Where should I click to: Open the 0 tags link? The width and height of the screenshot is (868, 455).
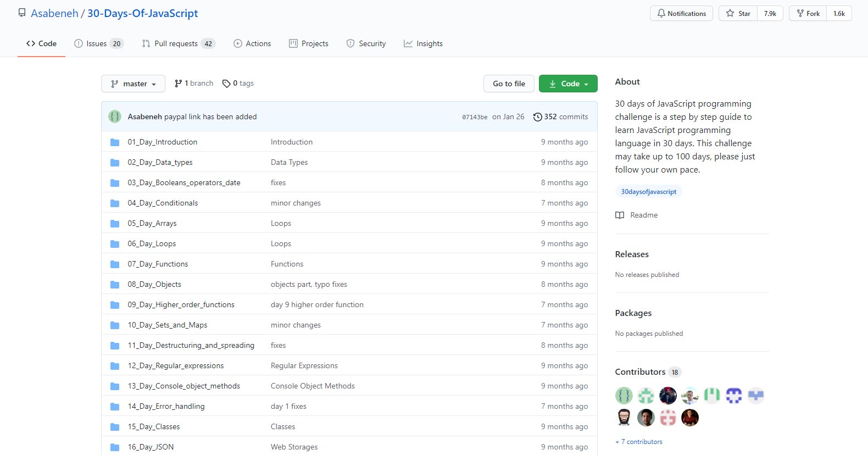pyautogui.click(x=238, y=84)
